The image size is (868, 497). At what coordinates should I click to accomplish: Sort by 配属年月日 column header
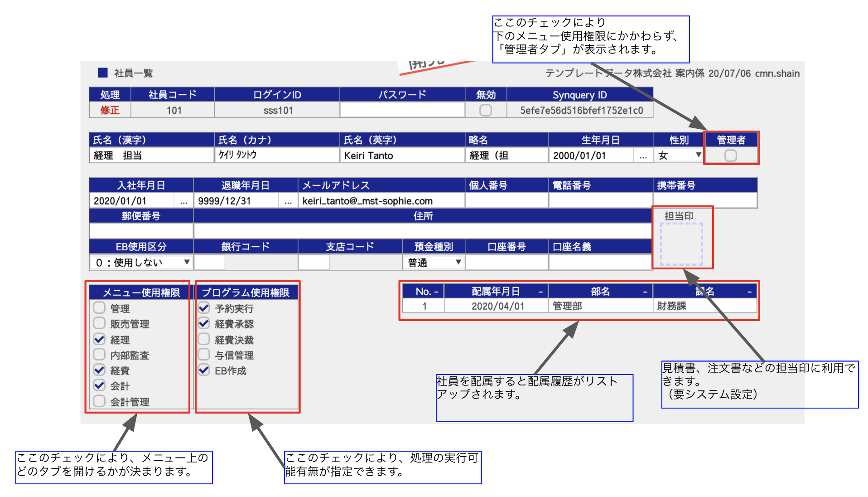point(496,292)
